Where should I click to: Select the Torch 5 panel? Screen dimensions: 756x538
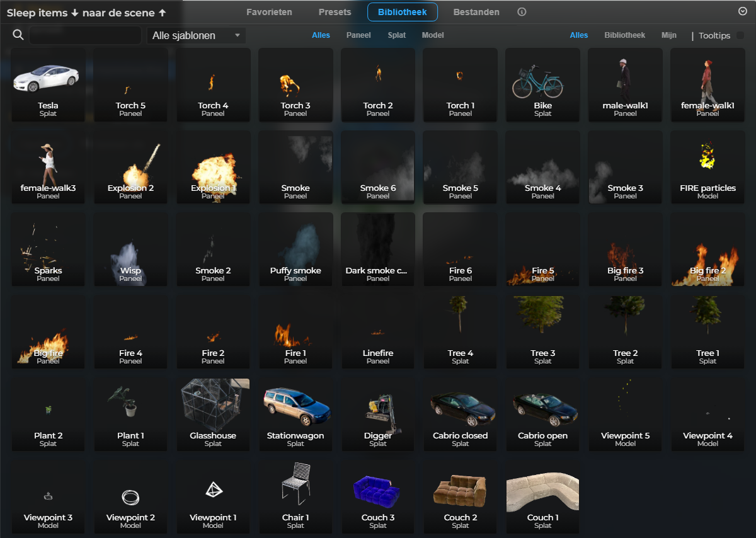[x=130, y=84]
